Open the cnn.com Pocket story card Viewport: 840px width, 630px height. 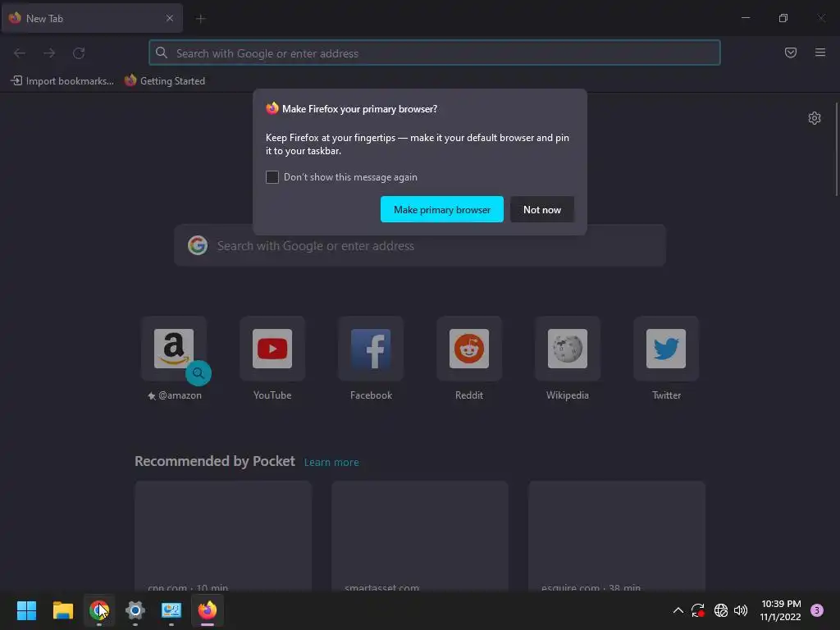pyautogui.click(x=223, y=536)
